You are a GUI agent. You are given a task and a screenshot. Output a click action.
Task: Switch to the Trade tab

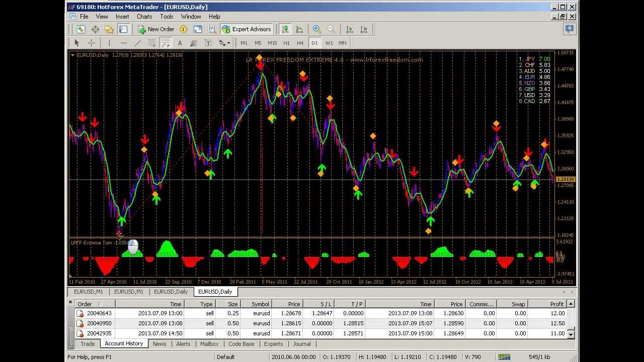point(88,344)
